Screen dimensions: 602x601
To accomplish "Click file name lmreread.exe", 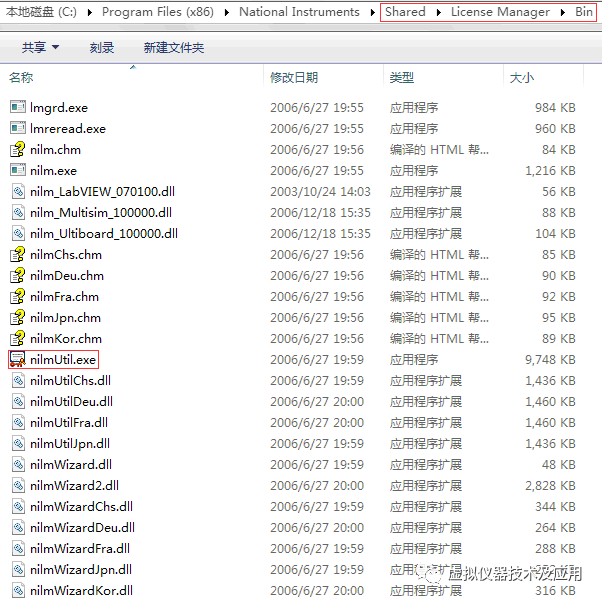I will tap(68, 128).
